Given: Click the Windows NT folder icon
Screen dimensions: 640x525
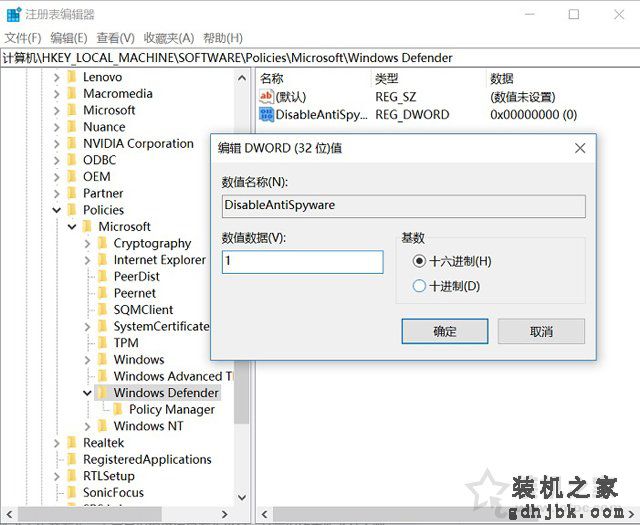Looking at the screenshot, I should click(x=103, y=426).
